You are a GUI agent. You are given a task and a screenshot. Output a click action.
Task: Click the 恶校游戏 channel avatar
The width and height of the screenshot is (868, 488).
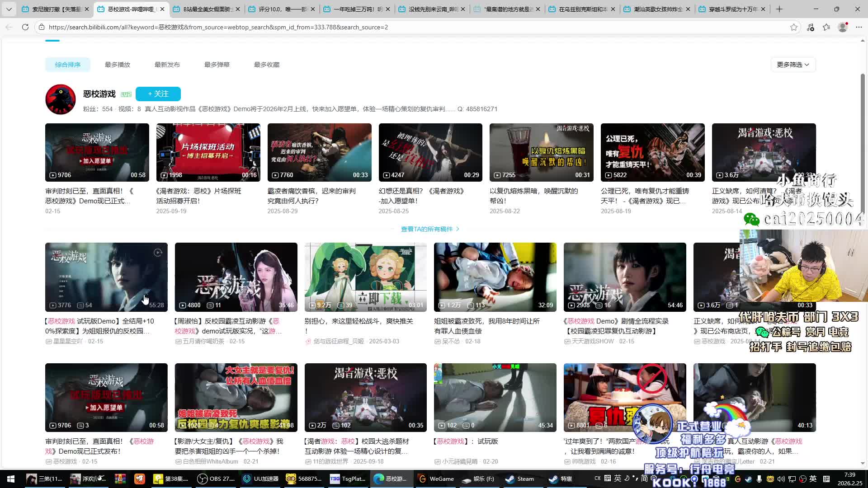(x=61, y=99)
